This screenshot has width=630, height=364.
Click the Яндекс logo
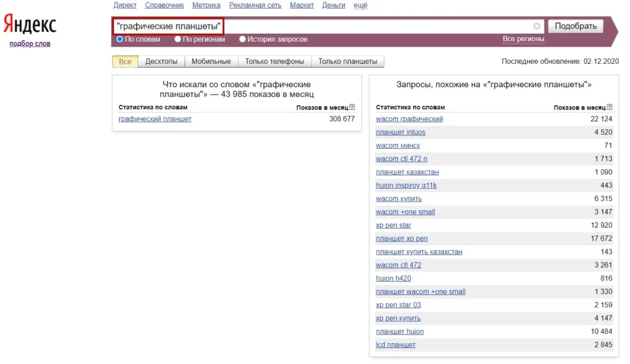point(30,24)
